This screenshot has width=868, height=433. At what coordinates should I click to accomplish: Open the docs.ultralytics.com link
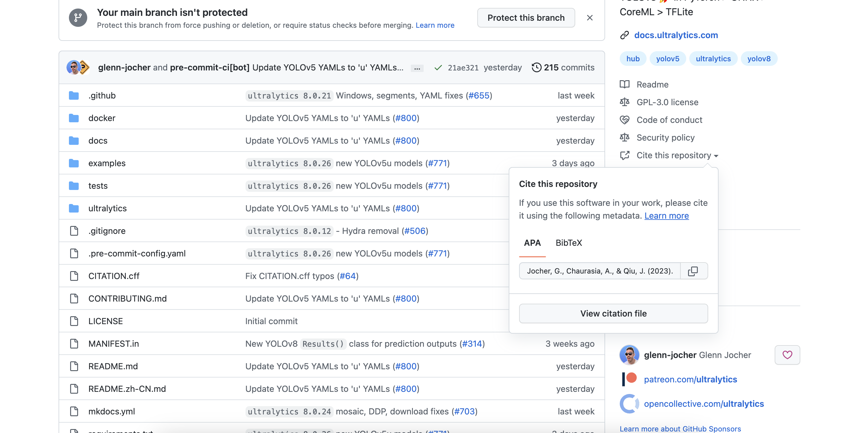676,35
